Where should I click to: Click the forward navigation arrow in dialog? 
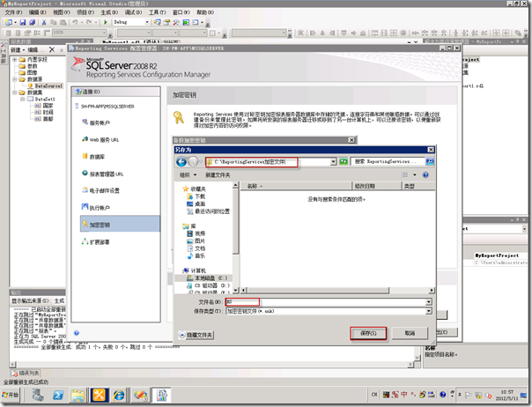pyautogui.click(x=193, y=162)
